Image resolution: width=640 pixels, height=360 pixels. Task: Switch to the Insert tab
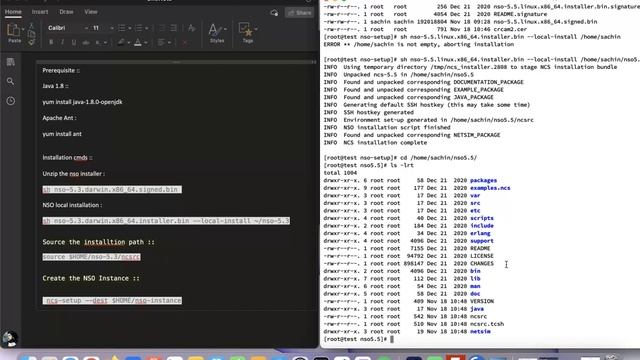point(40,12)
